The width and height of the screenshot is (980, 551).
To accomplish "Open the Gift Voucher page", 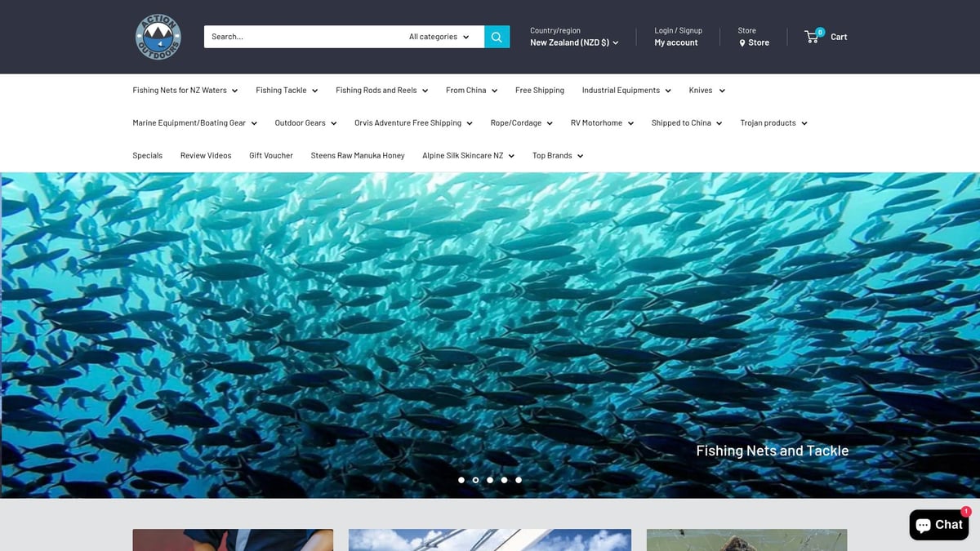I will click(270, 154).
